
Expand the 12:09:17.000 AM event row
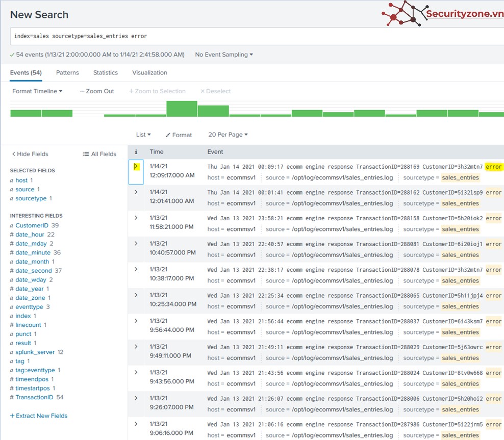[136, 166]
